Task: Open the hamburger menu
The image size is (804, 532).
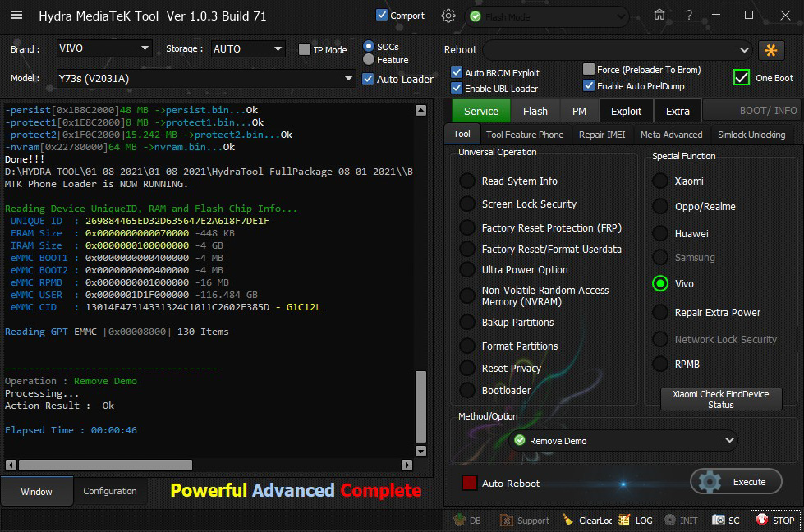Action: tap(16, 15)
